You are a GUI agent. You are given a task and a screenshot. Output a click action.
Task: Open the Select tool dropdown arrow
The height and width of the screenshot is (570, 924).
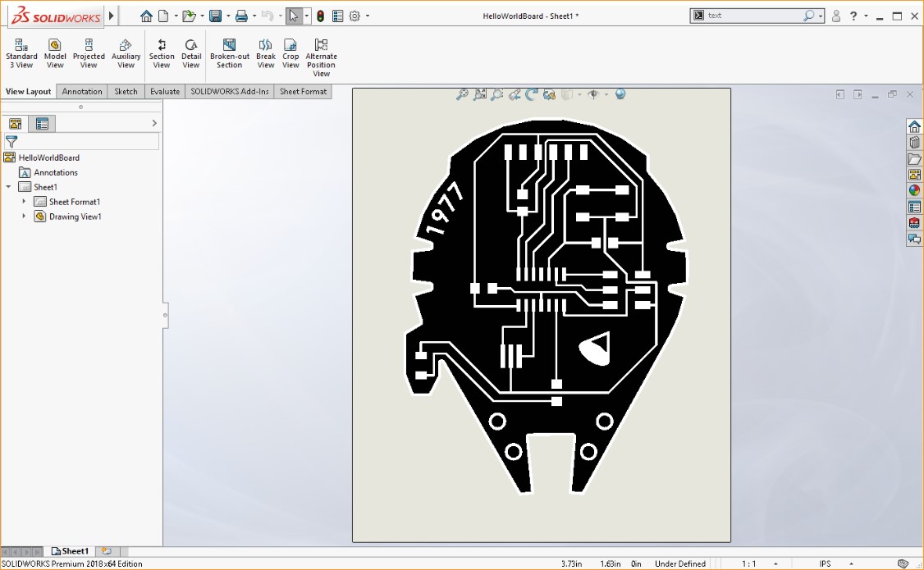(x=306, y=16)
